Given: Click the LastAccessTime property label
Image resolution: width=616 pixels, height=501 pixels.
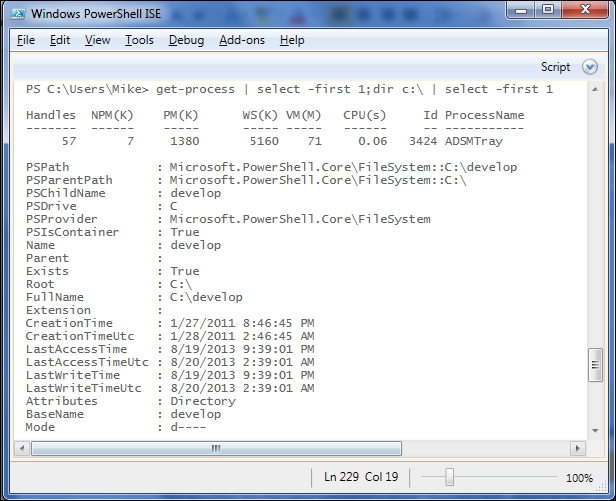Looking at the screenshot, I should 77,349.
